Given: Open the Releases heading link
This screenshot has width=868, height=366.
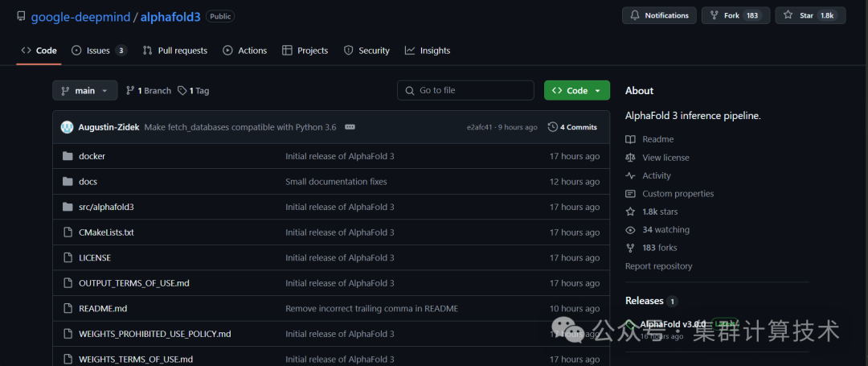Looking at the screenshot, I should click(645, 301).
